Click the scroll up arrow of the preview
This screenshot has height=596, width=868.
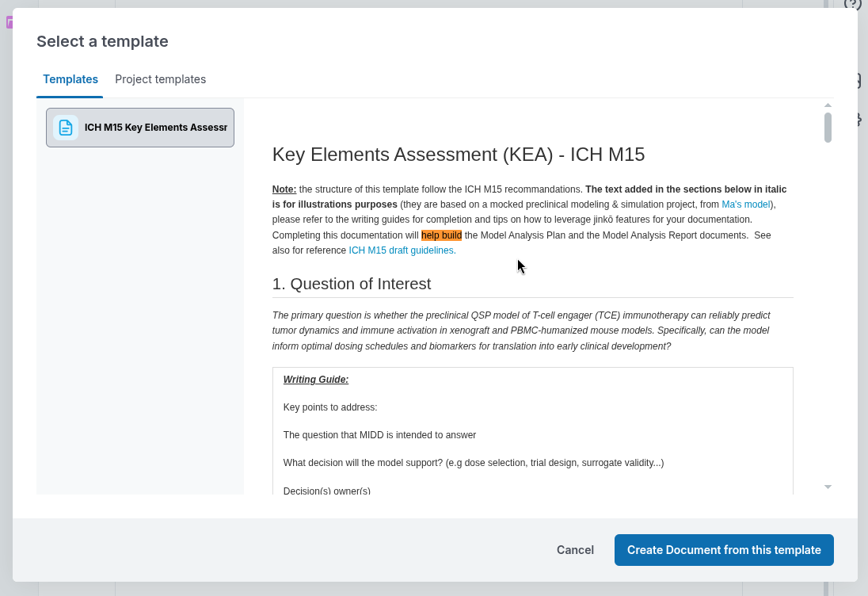click(x=828, y=105)
